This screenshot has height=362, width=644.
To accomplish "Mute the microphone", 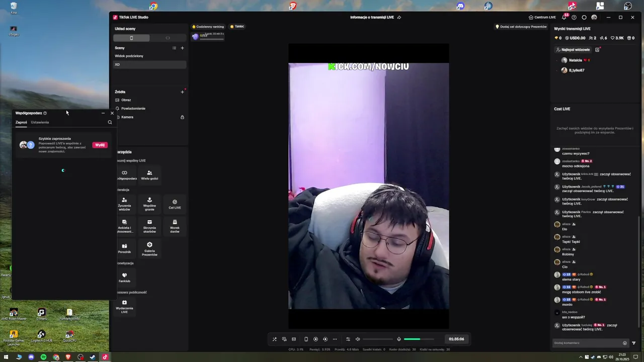I will point(399,339).
